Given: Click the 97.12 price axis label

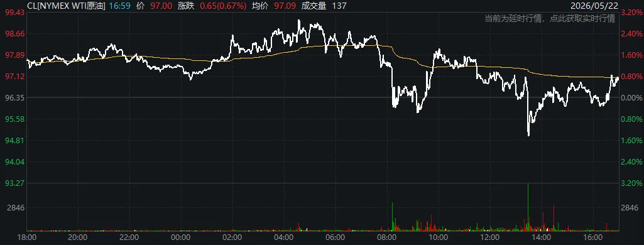Looking at the screenshot, I should pos(14,77).
